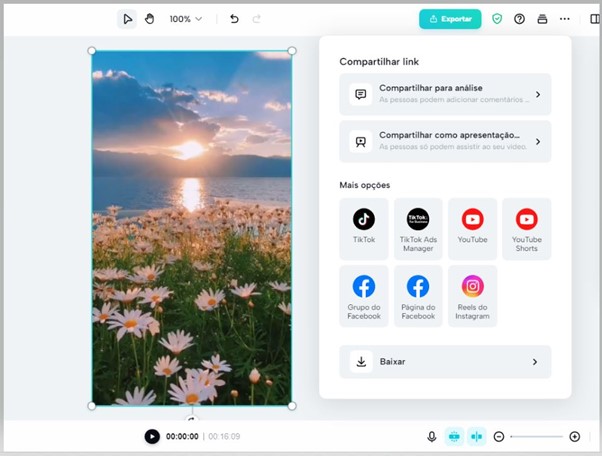
Task: Share video to TikTok
Action: [x=364, y=227]
